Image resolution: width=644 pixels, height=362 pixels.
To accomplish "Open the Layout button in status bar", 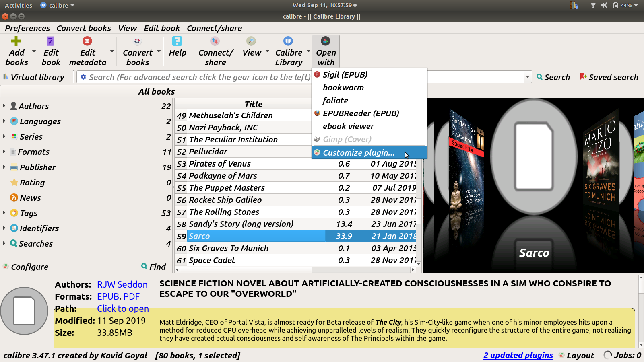I will click(576, 355).
